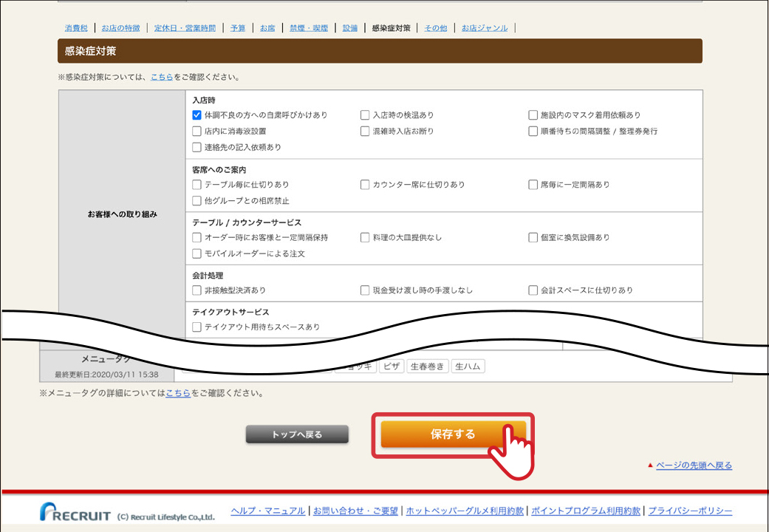Check モバイルオーダーによる注文 checkbox
The width and height of the screenshot is (769, 532).
[x=196, y=253]
